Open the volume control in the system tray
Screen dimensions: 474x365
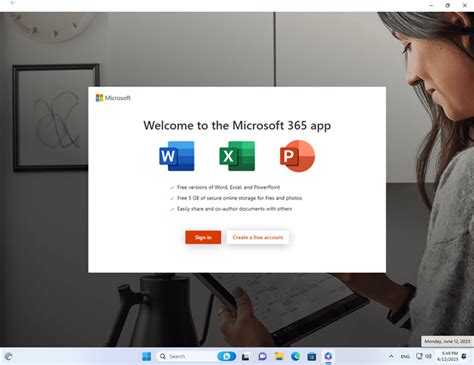click(x=428, y=356)
